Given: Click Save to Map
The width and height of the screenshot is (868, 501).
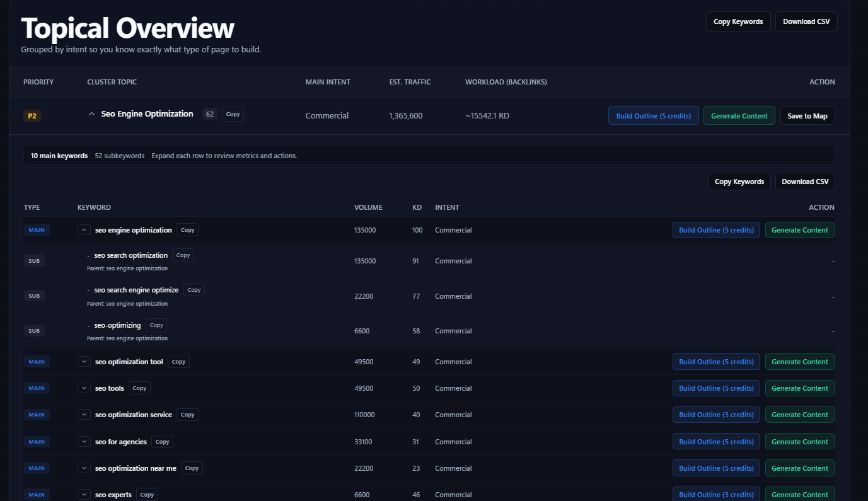Looking at the screenshot, I should (x=807, y=115).
